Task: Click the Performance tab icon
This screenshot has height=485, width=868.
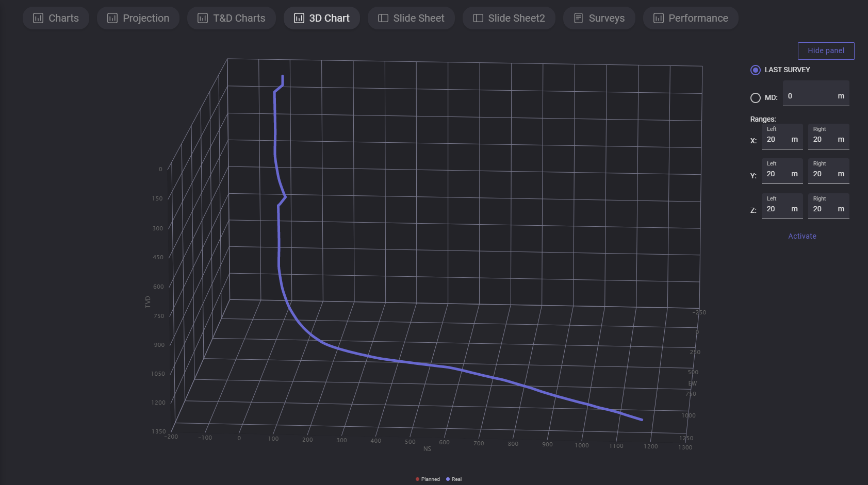Action: (x=659, y=18)
